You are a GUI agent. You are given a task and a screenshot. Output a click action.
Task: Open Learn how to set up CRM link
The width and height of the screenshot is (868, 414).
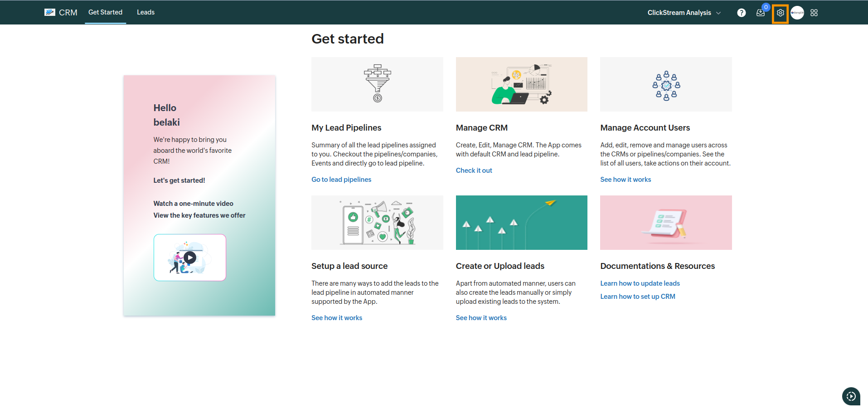point(638,297)
